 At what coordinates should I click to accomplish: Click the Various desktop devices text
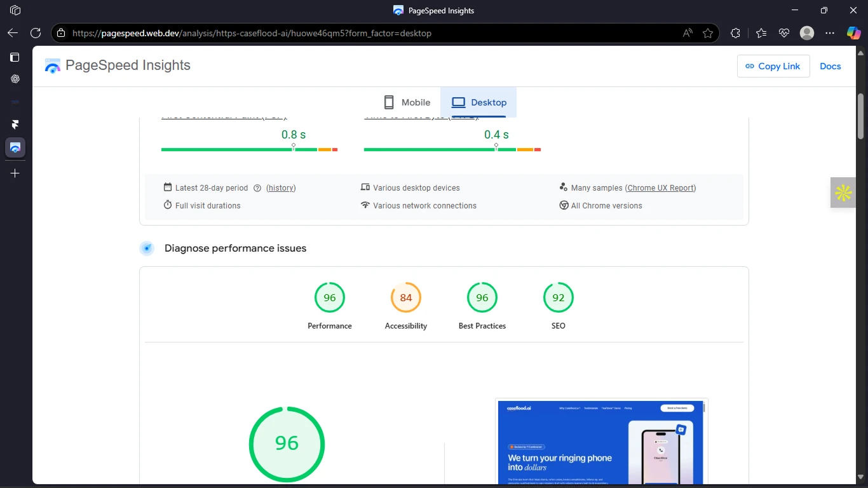coord(416,188)
